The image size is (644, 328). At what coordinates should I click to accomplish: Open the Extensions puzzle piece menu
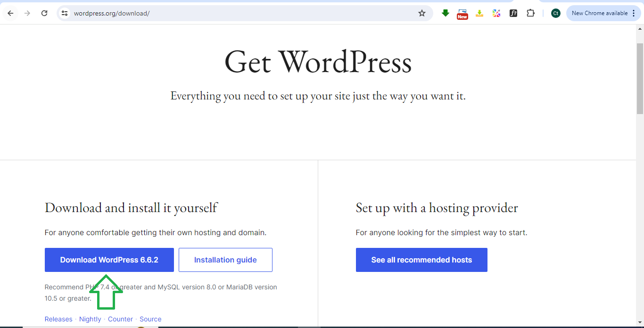click(x=530, y=13)
